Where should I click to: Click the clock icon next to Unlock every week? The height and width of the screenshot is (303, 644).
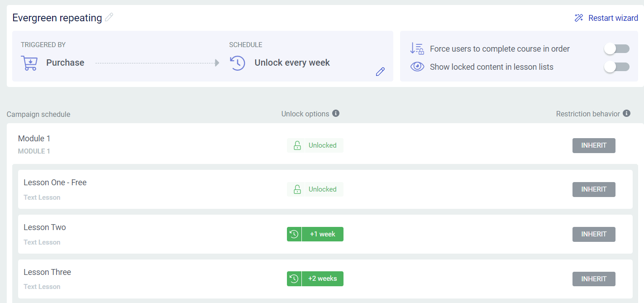(238, 63)
